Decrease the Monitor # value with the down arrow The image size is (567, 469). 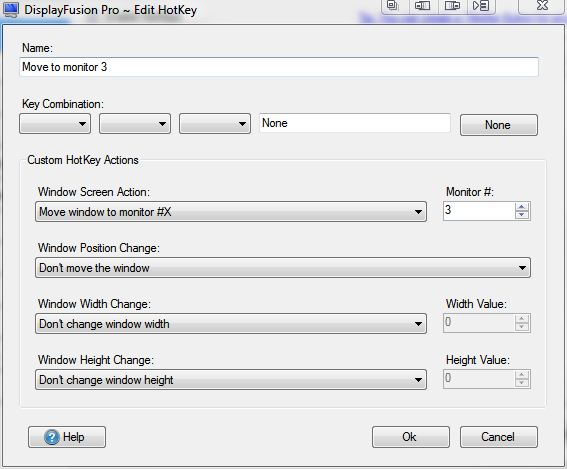(x=521, y=215)
